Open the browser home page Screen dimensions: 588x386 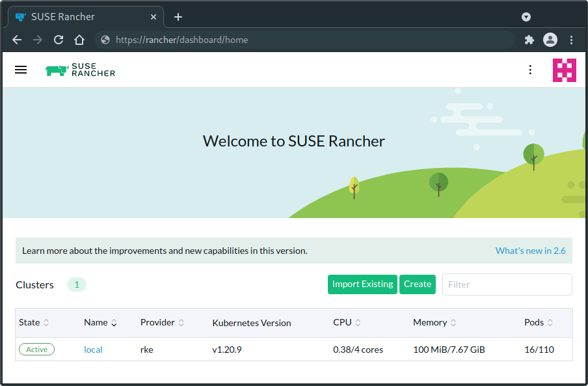79,40
